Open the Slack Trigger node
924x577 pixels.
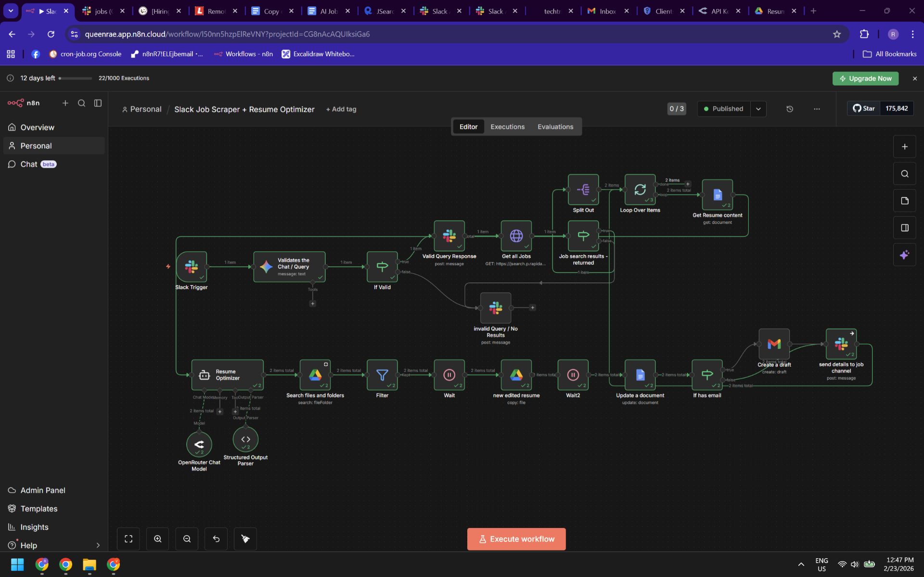pos(192,267)
